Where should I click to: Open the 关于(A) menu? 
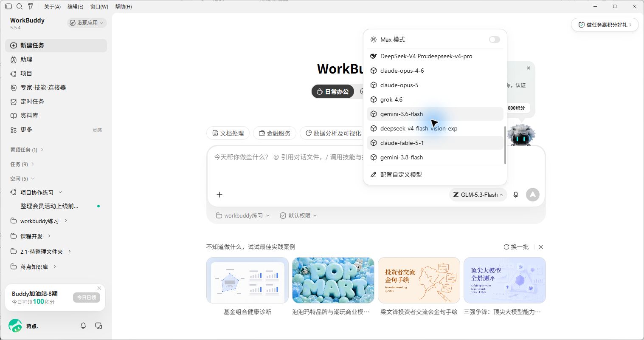pyautogui.click(x=53, y=6)
